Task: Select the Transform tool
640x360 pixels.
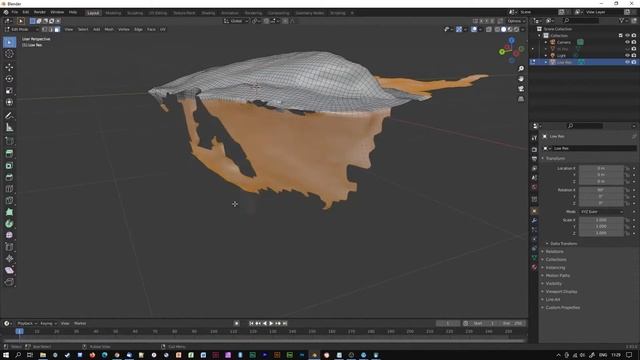Action: point(9,102)
